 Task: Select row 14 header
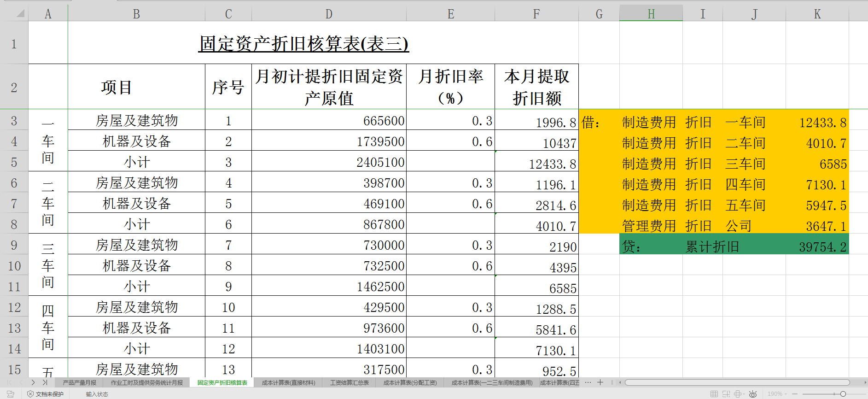tap(14, 348)
